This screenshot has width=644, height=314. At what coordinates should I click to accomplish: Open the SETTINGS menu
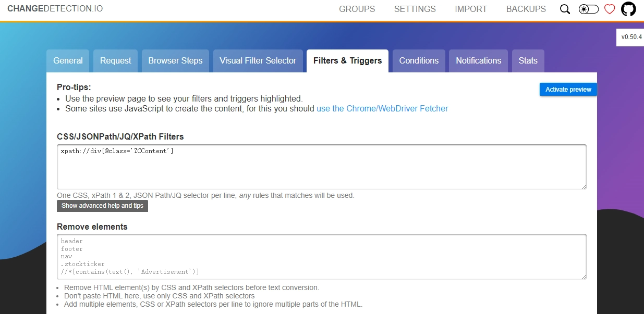[415, 9]
